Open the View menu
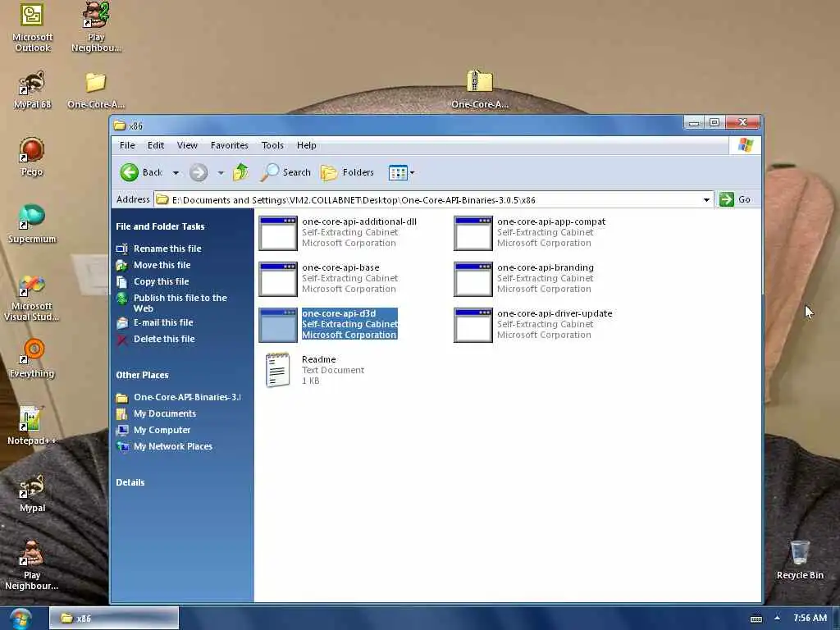840x630 pixels. pyautogui.click(x=188, y=145)
